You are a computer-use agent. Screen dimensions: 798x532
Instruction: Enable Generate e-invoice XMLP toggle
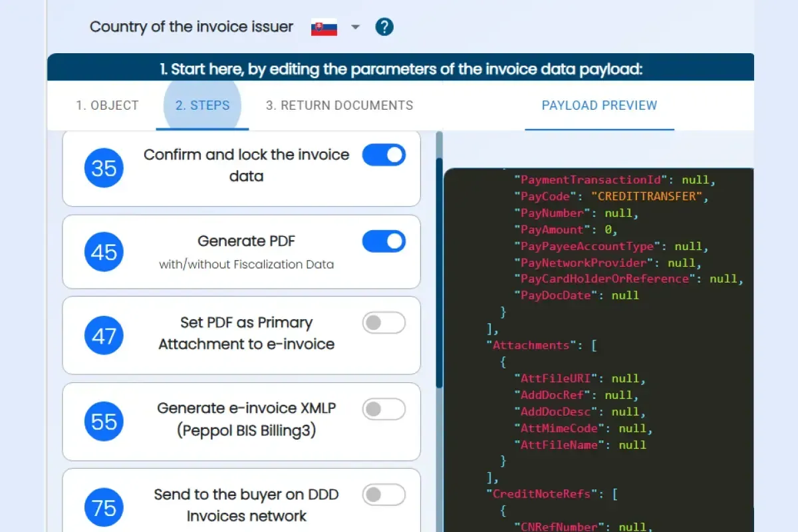pyautogui.click(x=384, y=409)
